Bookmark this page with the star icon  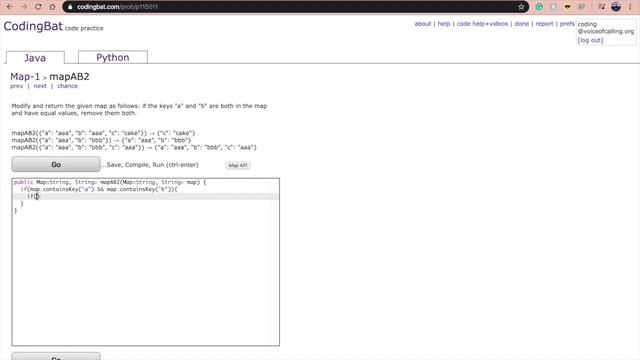pos(521,7)
